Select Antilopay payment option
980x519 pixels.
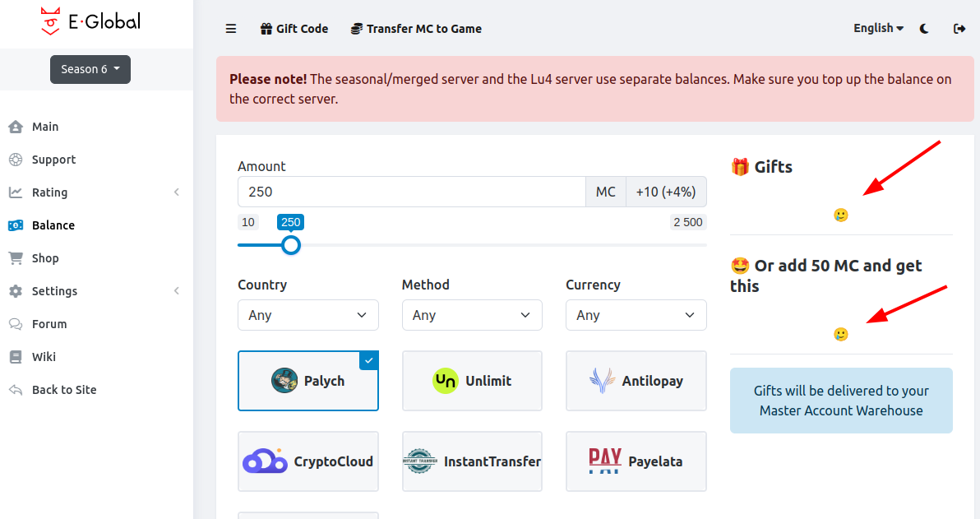[x=636, y=381]
